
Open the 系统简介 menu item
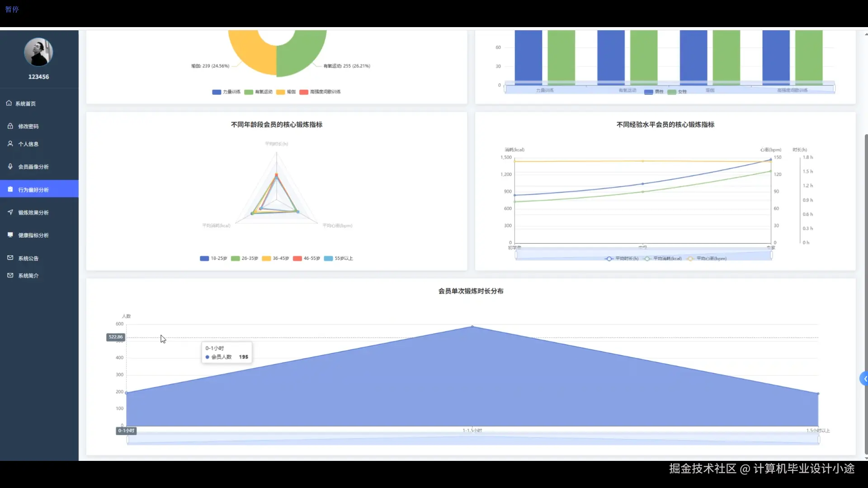28,276
